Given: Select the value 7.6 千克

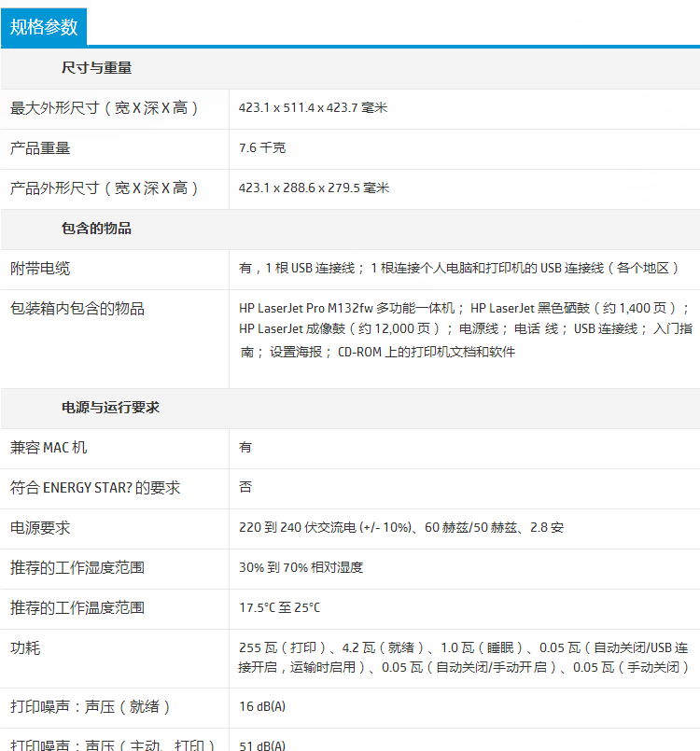Looking at the screenshot, I should 262,148.
